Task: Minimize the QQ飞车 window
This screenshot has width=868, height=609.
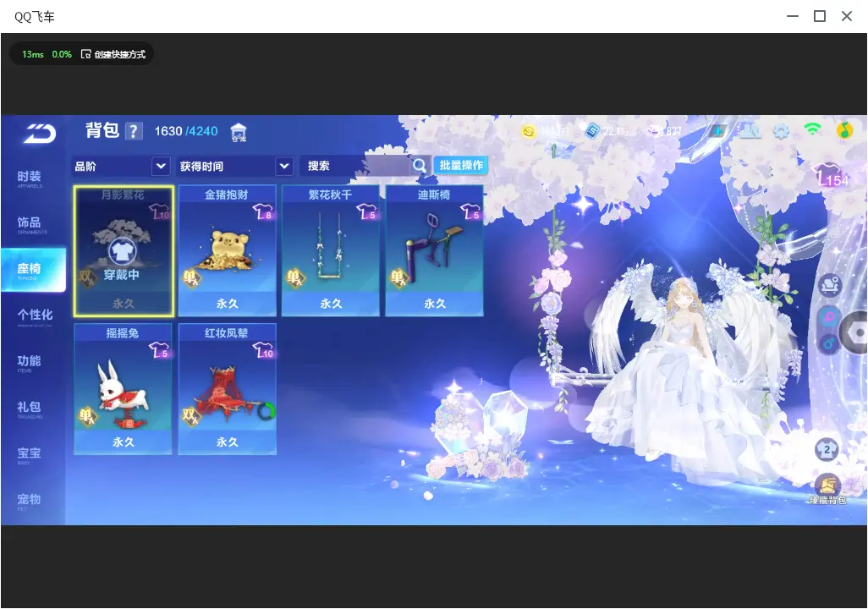Action: [x=793, y=16]
